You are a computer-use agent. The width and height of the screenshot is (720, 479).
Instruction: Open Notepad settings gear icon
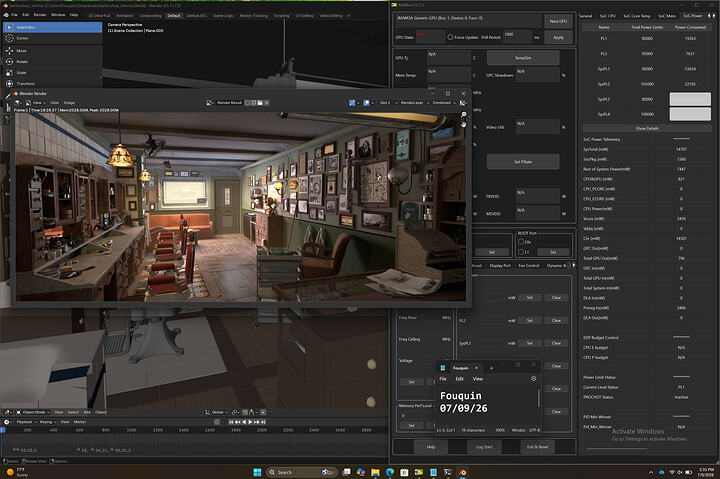tap(533, 379)
